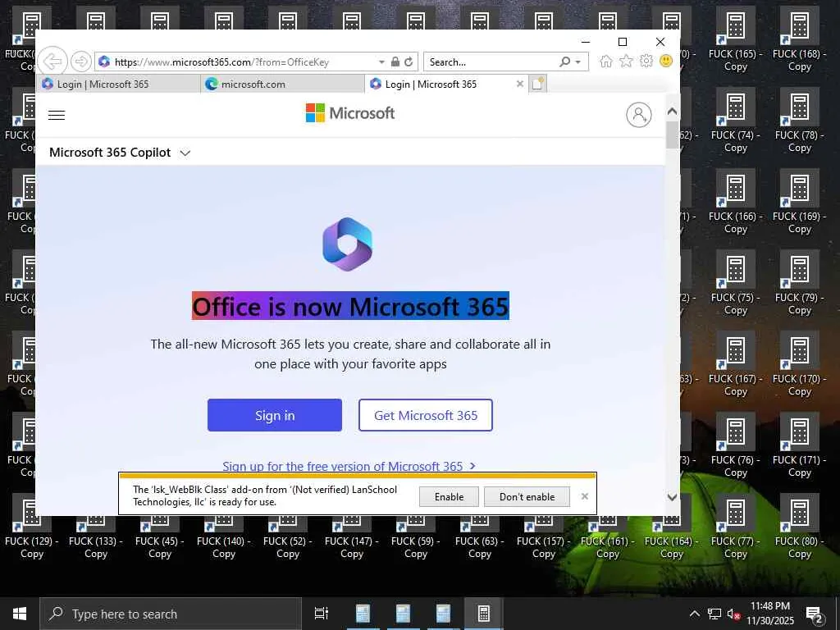
Task: Click the taskbar Type here to search box
Action: point(171,614)
